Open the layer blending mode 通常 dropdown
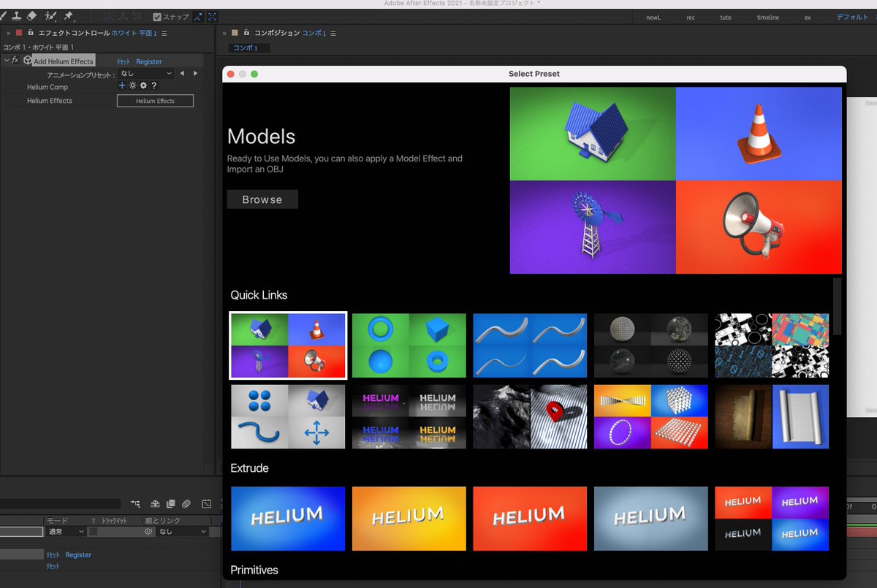 (64, 532)
